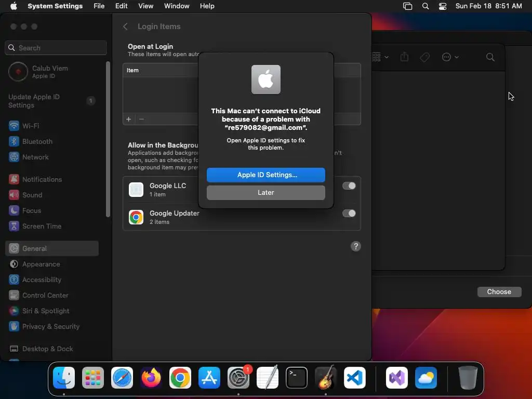
Task: Open the Edit menu
Action: pyautogui.click(x=121, y=6)
